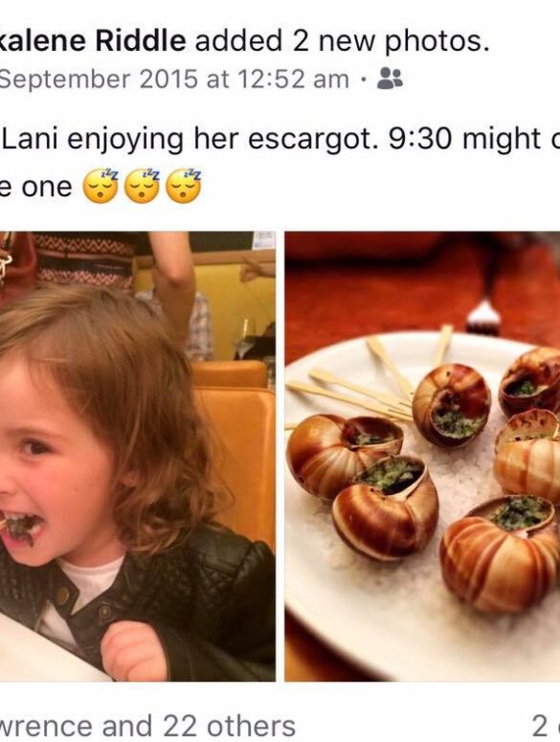Click the "12:52 am" time text
Image resolution: width=560 pixels, height=742 pixels.
pos(293,79)
